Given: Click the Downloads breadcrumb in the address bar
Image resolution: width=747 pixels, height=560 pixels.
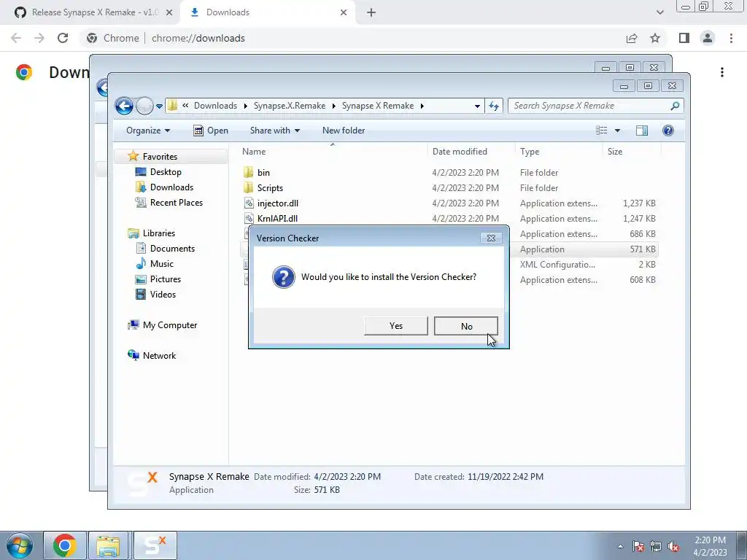Looking at the screenshot, I should click(x=215, y=106).
